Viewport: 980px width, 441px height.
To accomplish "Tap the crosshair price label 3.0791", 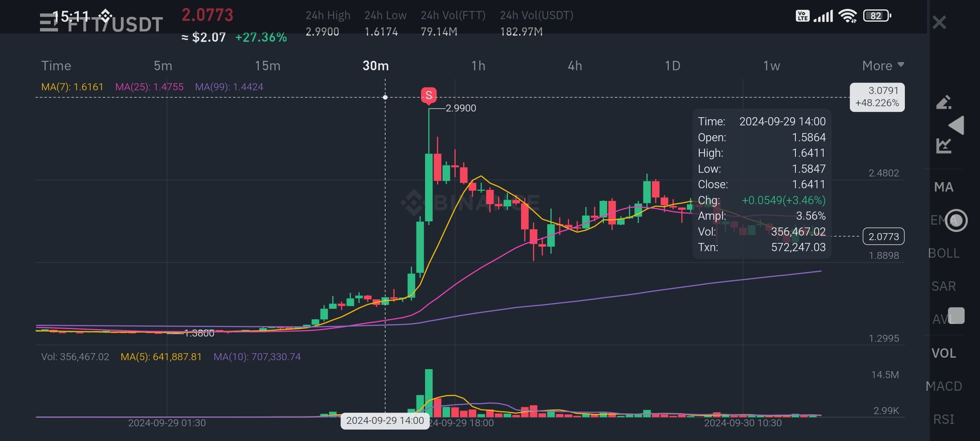I will pos(877,97).
